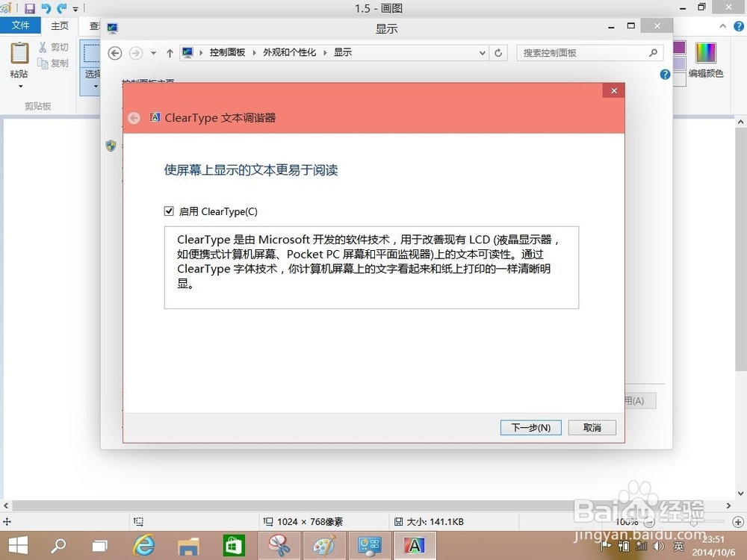Click the 粘贴 clipboard icon
Screen dimensions: 747x560
pyautogui.click(x=19, y=53)
